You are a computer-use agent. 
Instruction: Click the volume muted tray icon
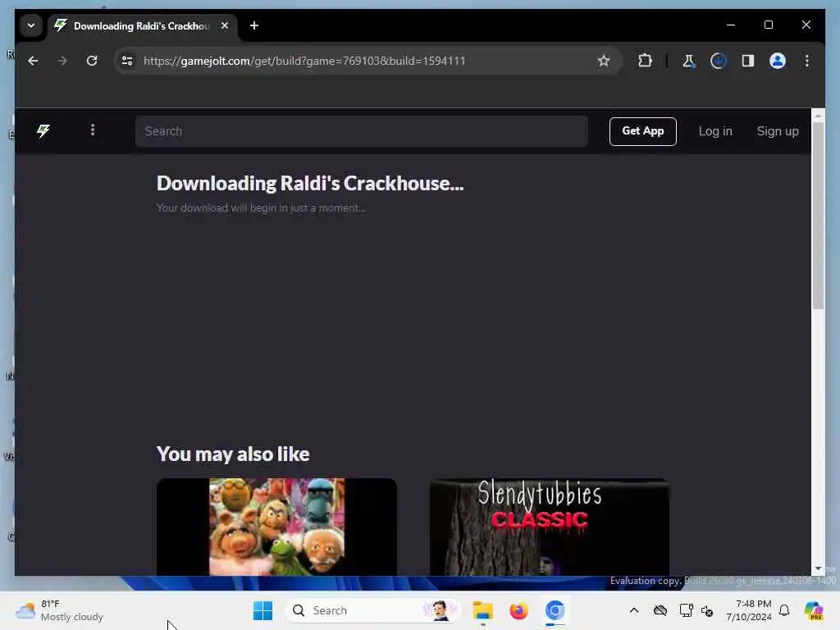707,610
